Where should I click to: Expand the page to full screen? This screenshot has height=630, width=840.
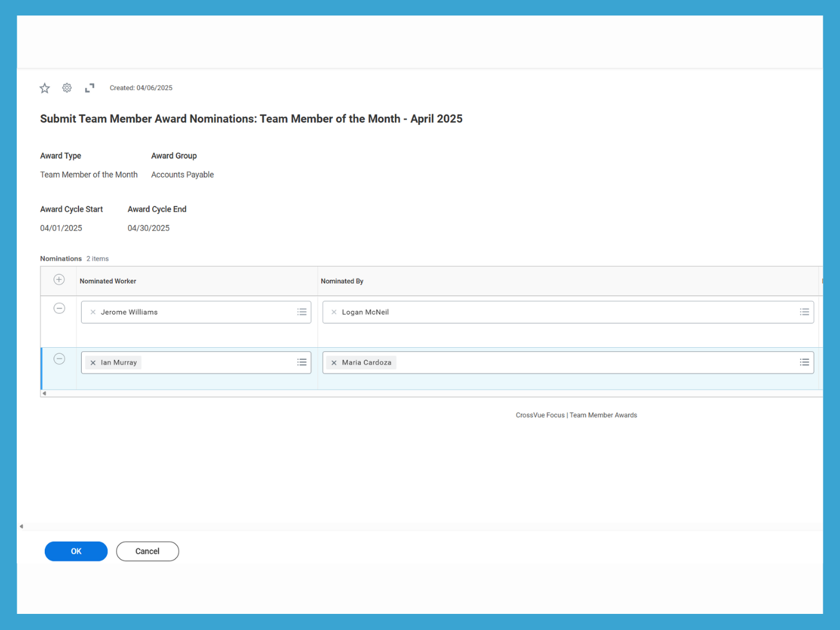[x=89, y=88]
